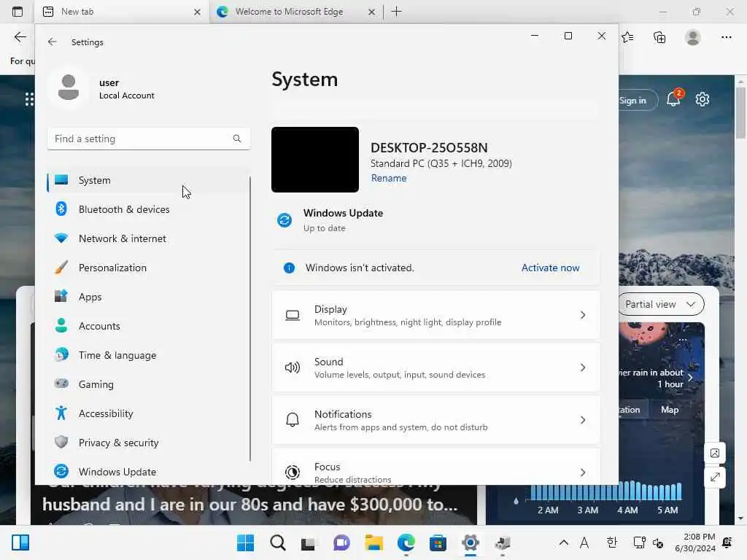Open Bluetooth & devices settings
Viewport: 747px width, 560px height.
147,209
